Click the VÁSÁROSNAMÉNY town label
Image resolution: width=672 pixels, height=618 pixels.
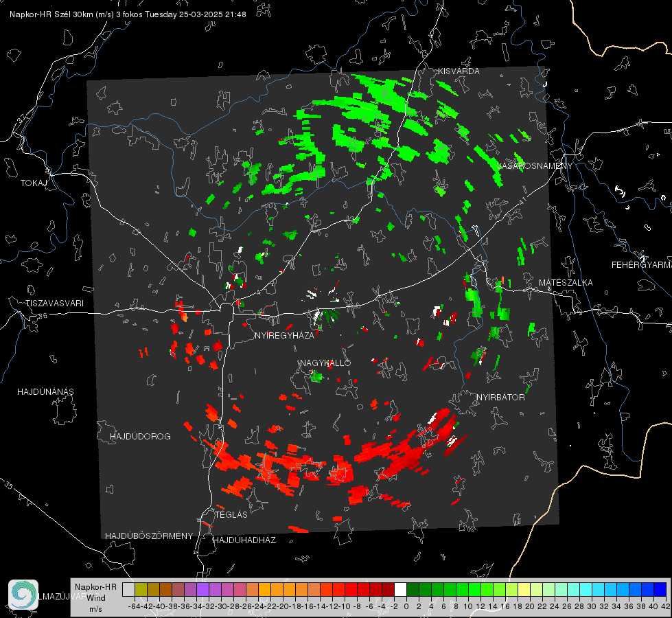[534, 166]
